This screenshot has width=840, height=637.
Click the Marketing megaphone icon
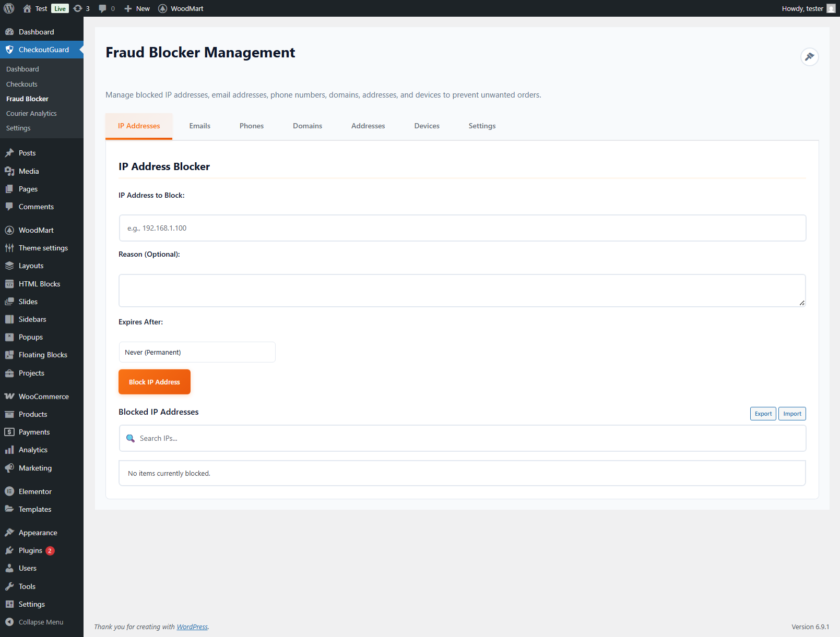(9, 468)
